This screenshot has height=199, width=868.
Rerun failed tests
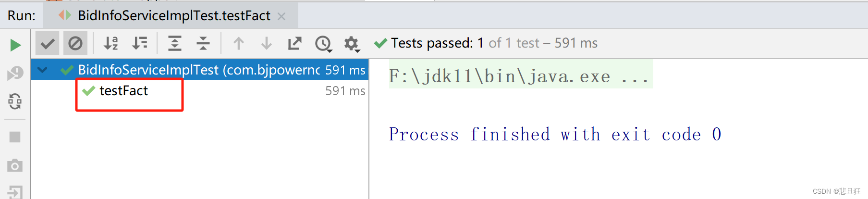15,73
